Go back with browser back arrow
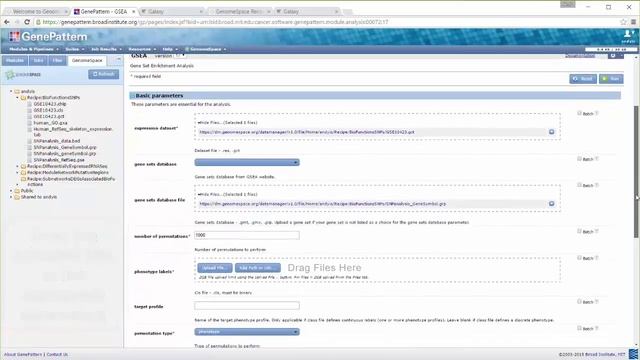Image resolution: width=640 pixels, height=360 pixels. coord(7,22)
